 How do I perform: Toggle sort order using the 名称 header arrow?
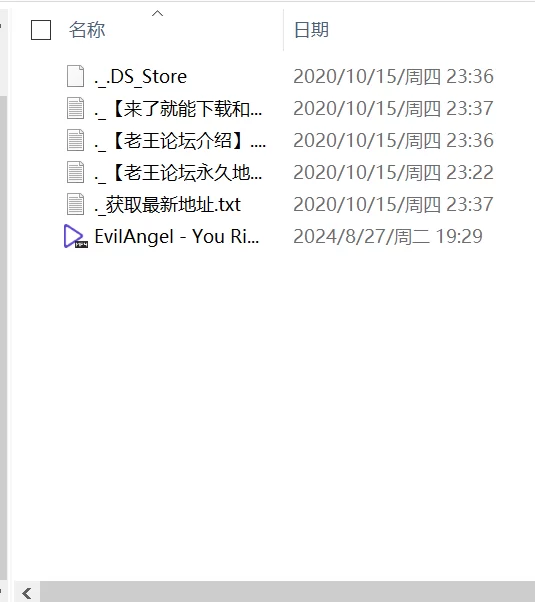point(157,13)
